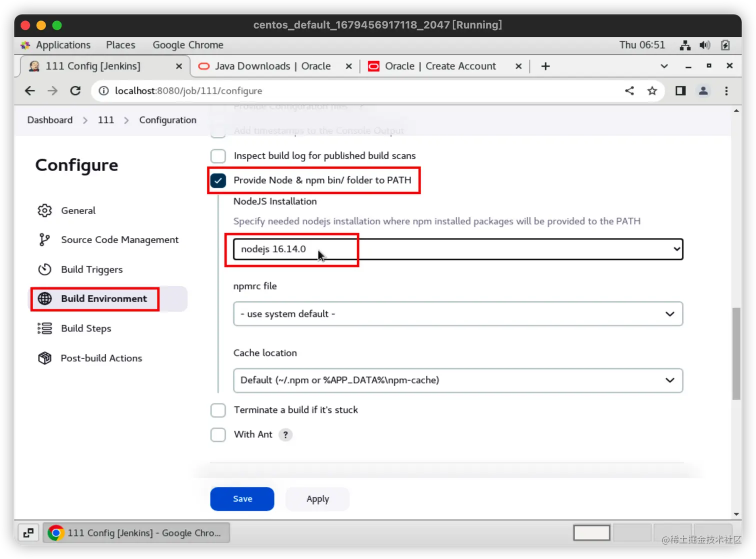Jump to Source Code Management section
The width and height of the screenshot is (756, 559).
119,240
